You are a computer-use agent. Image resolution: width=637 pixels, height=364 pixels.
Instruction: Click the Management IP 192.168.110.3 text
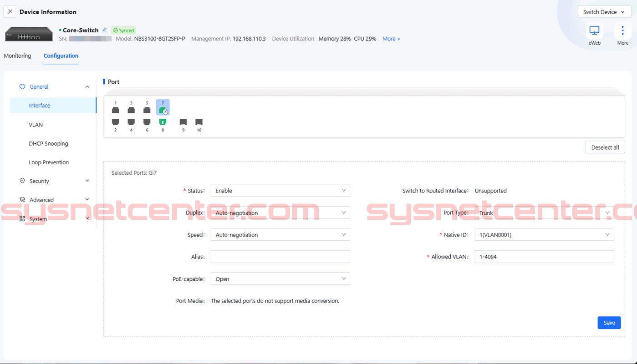coord(249,39)
